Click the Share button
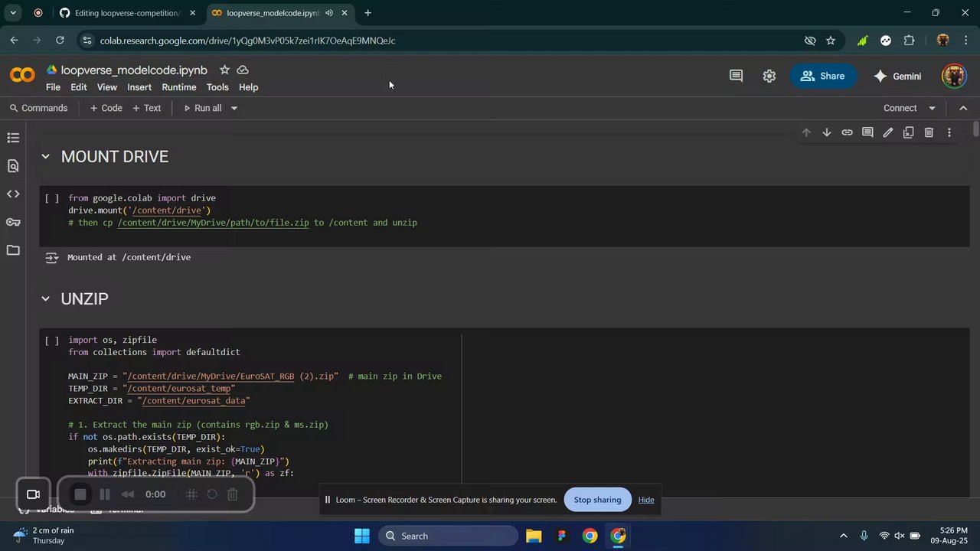This screenshot has width=980, height=551. (x=823, y=76)
